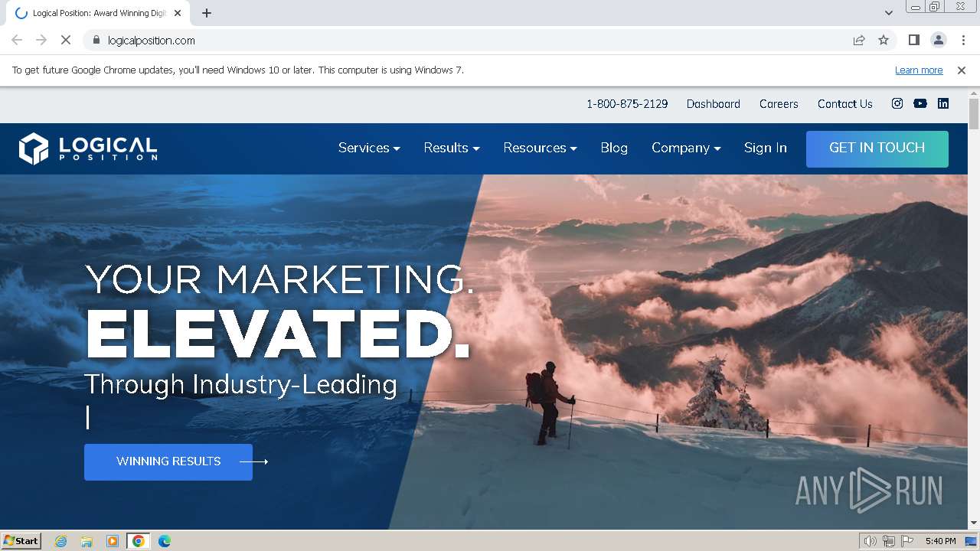Toggle Chrome side panel icon
Screen dimensions: 980x551
(913, 40)
